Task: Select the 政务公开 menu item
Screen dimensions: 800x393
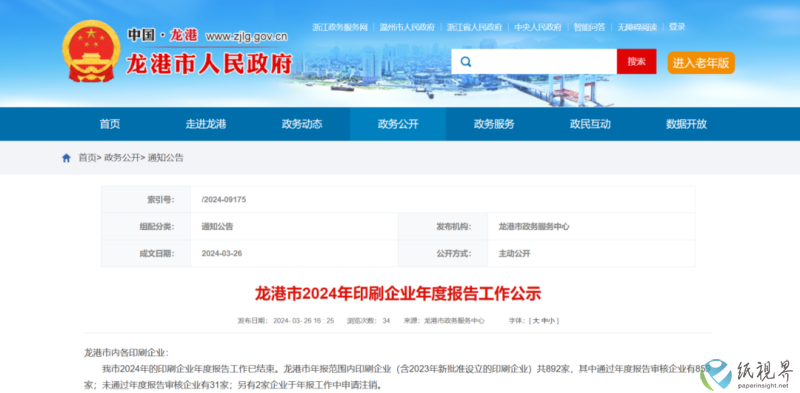Action: point(398,124)
